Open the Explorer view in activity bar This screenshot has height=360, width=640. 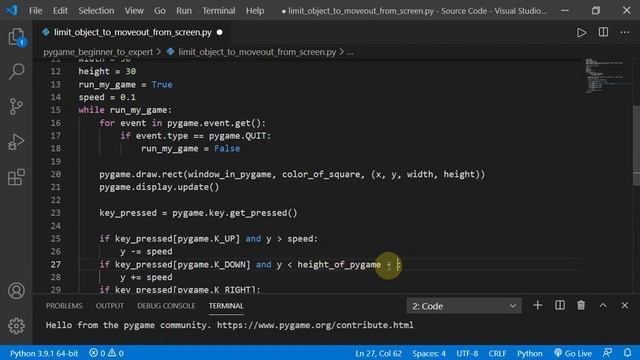pyautogui.click(x=16, y=37)
